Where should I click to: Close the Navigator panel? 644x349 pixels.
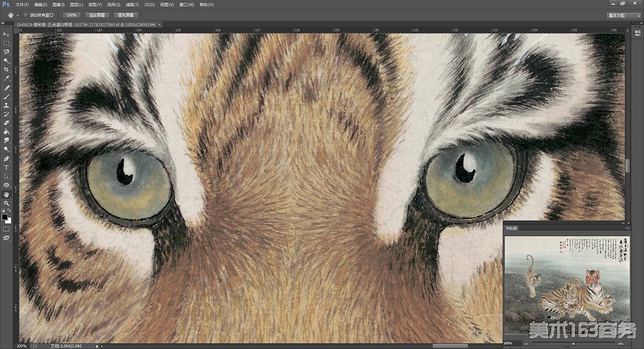628,223
